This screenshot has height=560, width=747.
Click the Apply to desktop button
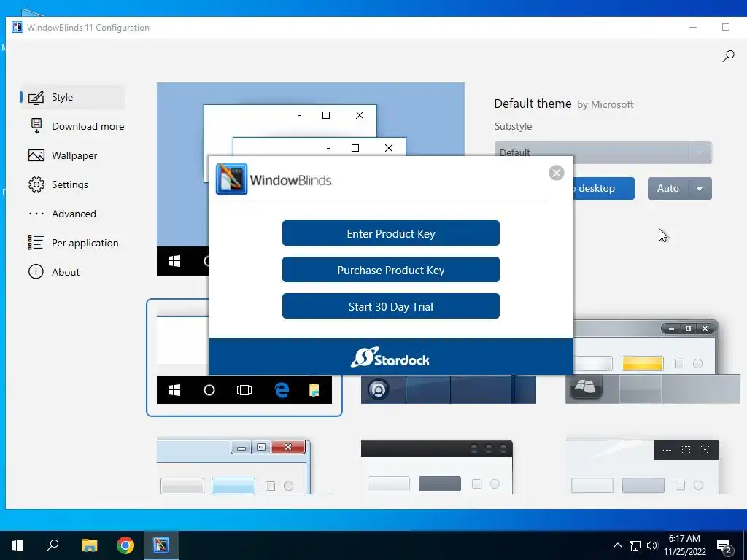click(x=603, y=189)
